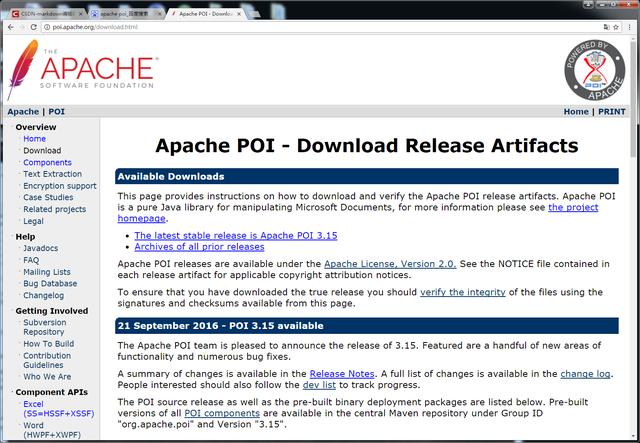Viewport: 640px width, 443px height.
Task: Select Text Extraction in the sidebar
Action: tap(52, 174)
